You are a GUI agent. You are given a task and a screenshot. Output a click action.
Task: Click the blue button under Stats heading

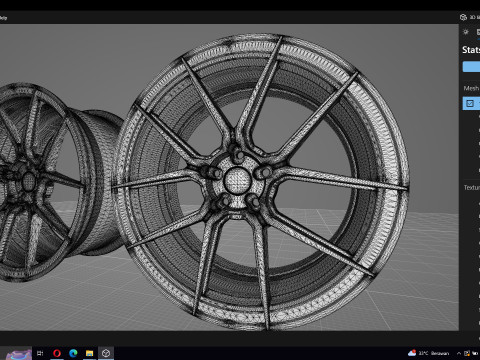[471, 66]
